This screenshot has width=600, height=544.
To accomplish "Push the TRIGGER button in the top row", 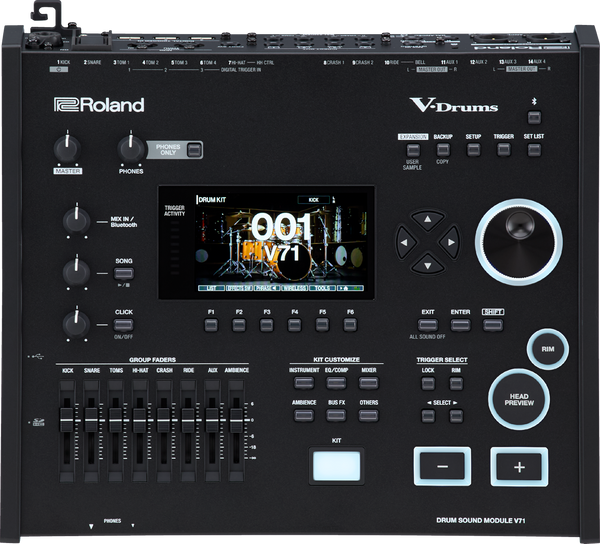I will tap(504, 150).
